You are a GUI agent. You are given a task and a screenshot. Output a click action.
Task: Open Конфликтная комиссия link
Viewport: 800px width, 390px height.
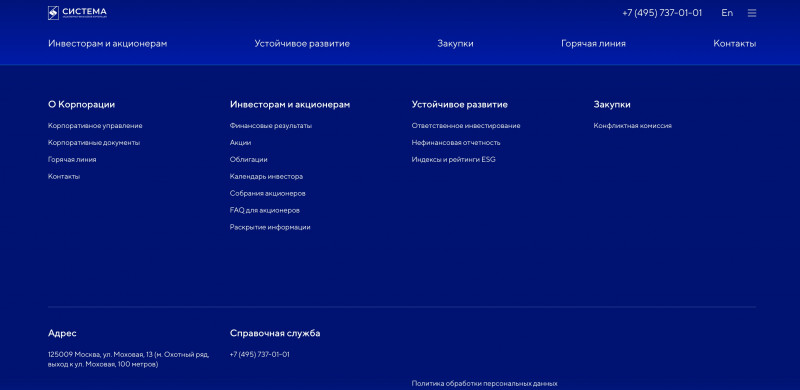pos(633,126)
